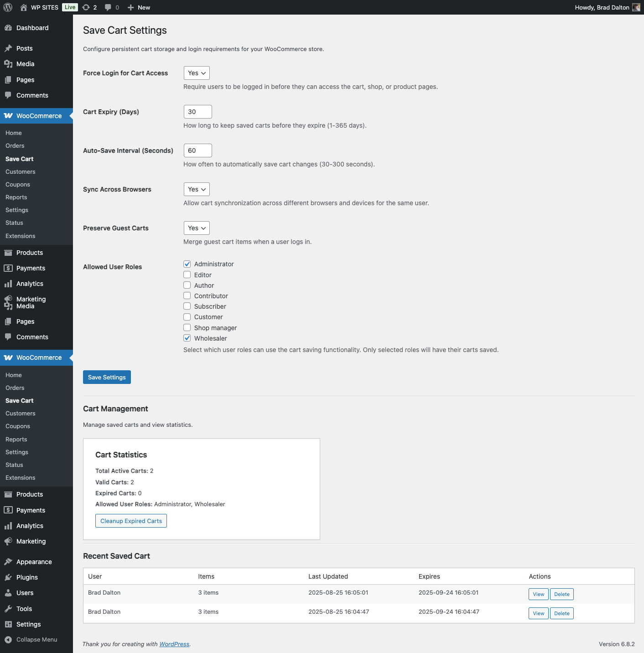Open Force Login for Cart Access dropdown
This screenshot has height=653, width=644.
pos(197,73)
